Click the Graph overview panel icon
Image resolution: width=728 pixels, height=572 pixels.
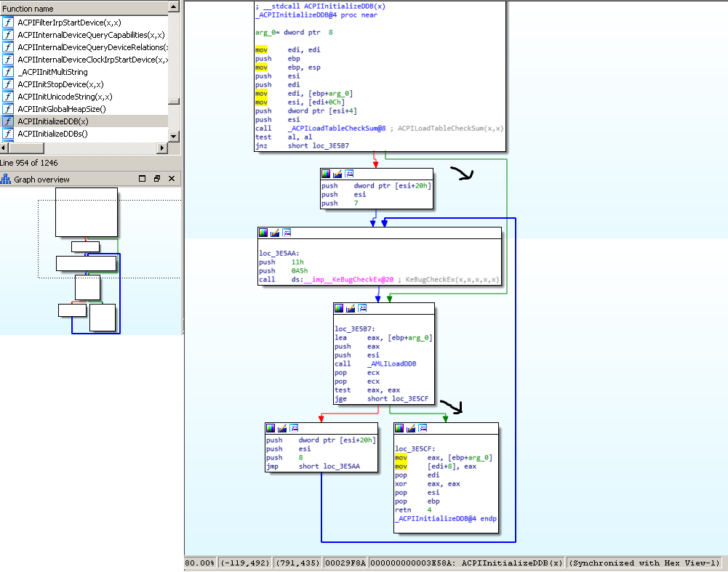click(x=6, y=179)
